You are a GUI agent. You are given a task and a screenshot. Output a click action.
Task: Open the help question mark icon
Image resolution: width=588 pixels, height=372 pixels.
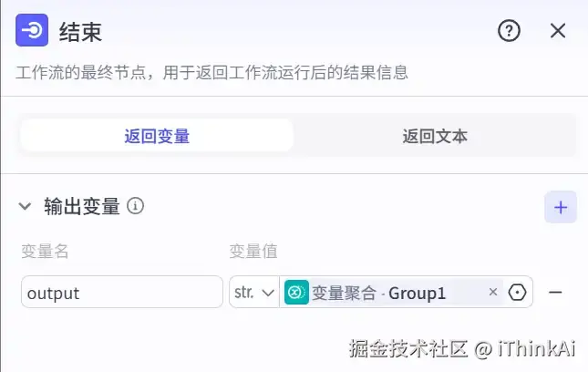(x=509, y=31)
